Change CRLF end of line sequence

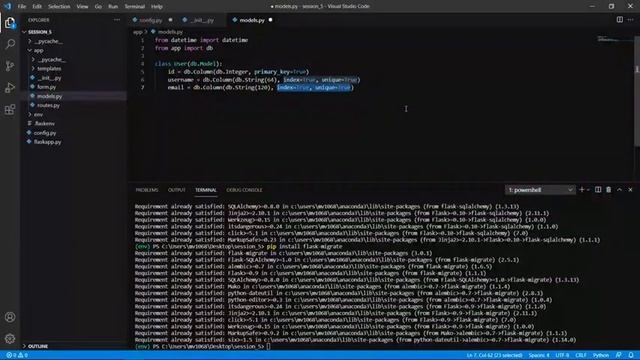(x=581, y=355)
